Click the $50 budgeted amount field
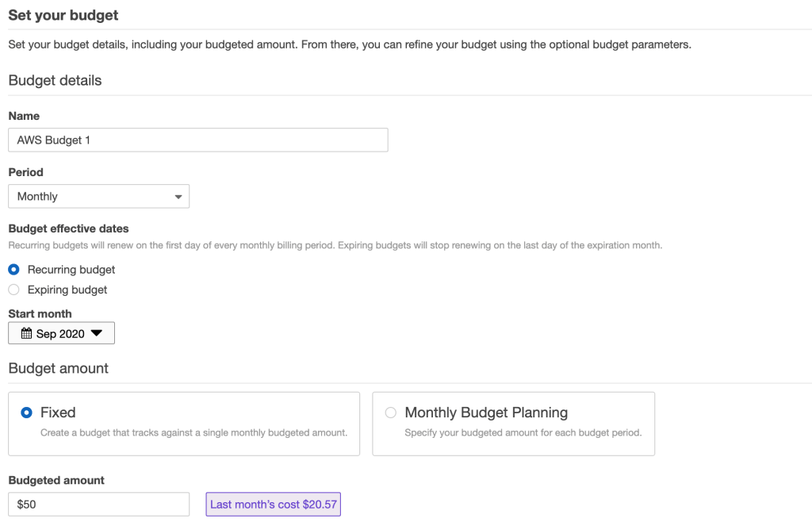Image resolution: width=812 pixels, height=530 pixels. 99,504
